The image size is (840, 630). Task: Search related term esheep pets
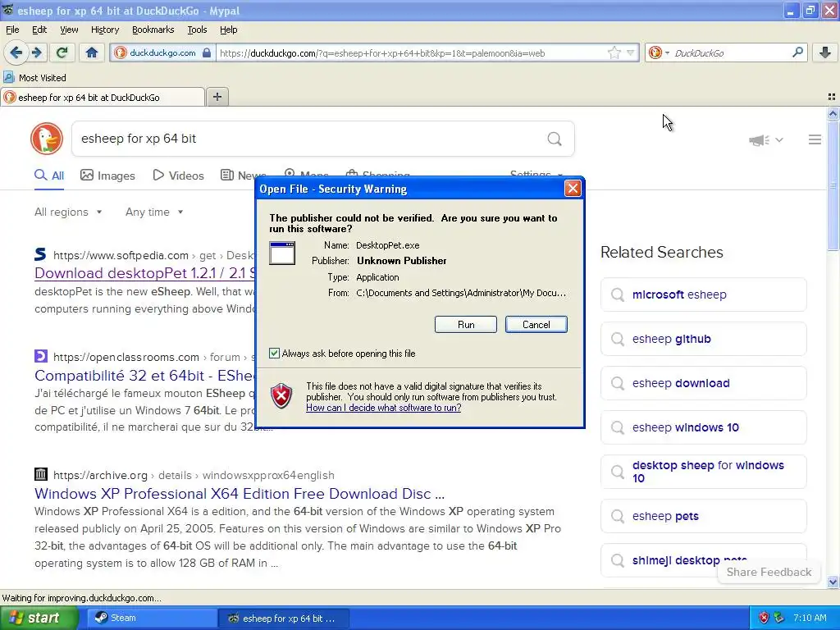(703, 516)
